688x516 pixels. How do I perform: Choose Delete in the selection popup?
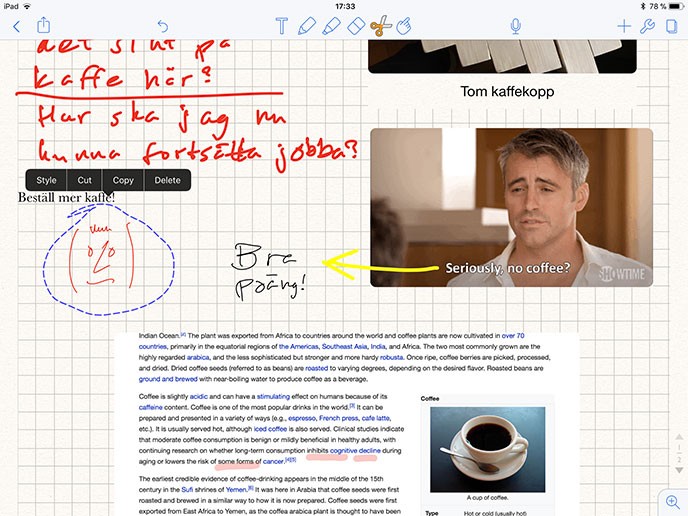click(x=167, y=180)
